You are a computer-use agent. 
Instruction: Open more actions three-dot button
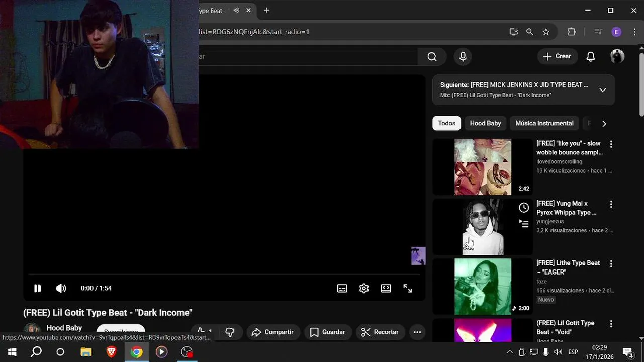click(417, 332)
